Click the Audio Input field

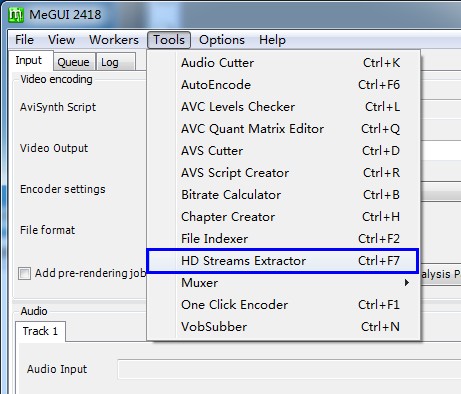289,369
